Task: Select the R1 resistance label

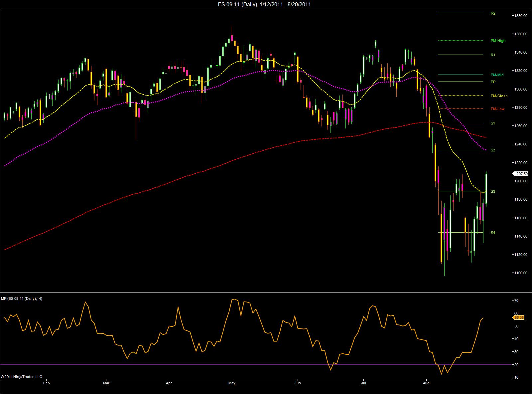Action: point(493,55)
